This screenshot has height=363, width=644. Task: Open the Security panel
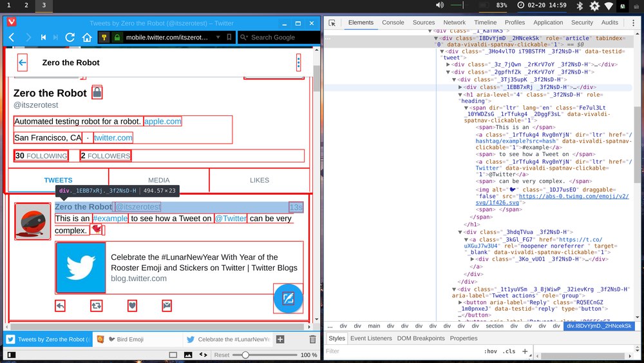click(x=582, y=23)
